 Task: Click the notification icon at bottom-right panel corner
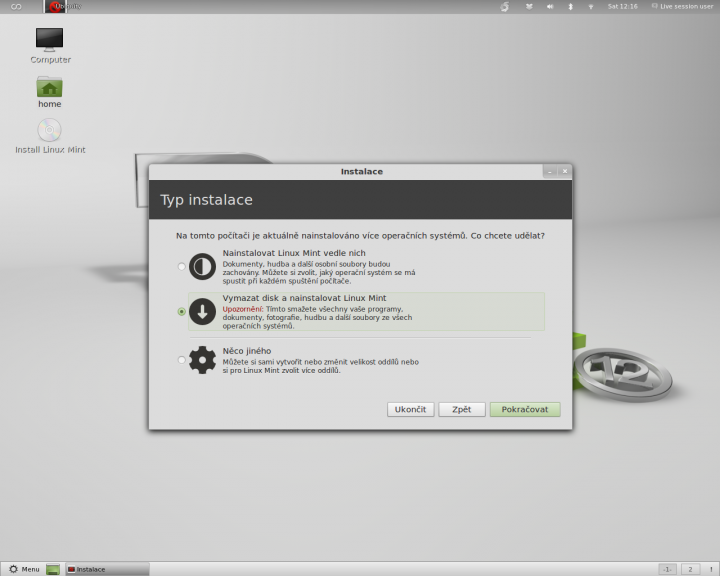point(711,569)
